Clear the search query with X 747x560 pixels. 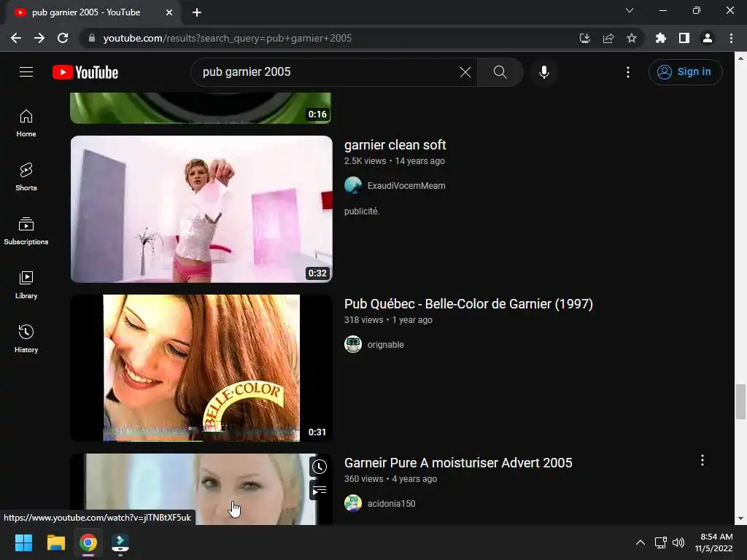465,72
